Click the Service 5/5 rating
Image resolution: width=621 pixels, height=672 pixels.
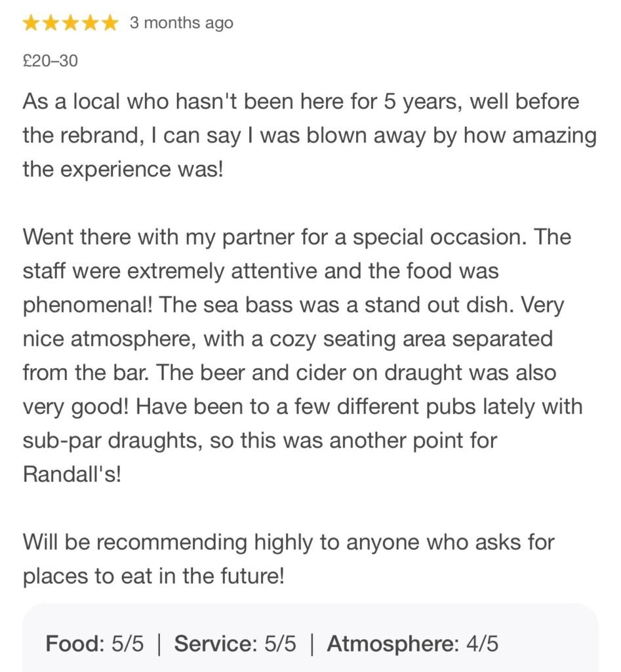point(235,644)
